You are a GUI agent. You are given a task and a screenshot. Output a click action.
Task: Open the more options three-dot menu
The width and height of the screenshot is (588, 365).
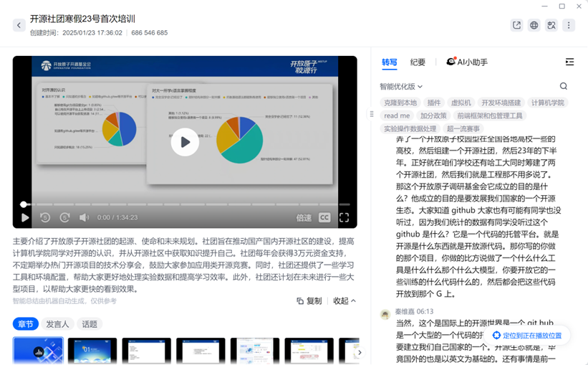[x=569, y=25]
